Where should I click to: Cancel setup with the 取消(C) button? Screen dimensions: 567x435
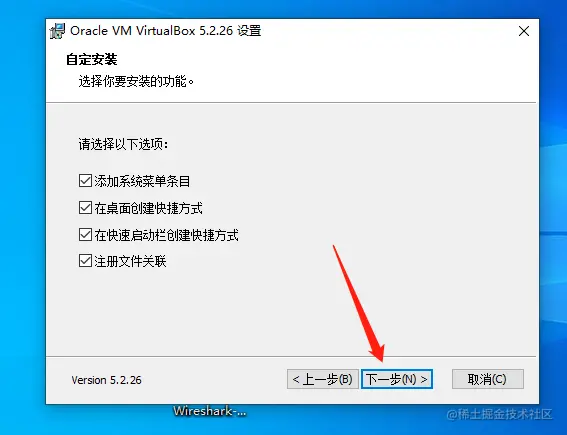pyautogui.click(x=487, y=379)
